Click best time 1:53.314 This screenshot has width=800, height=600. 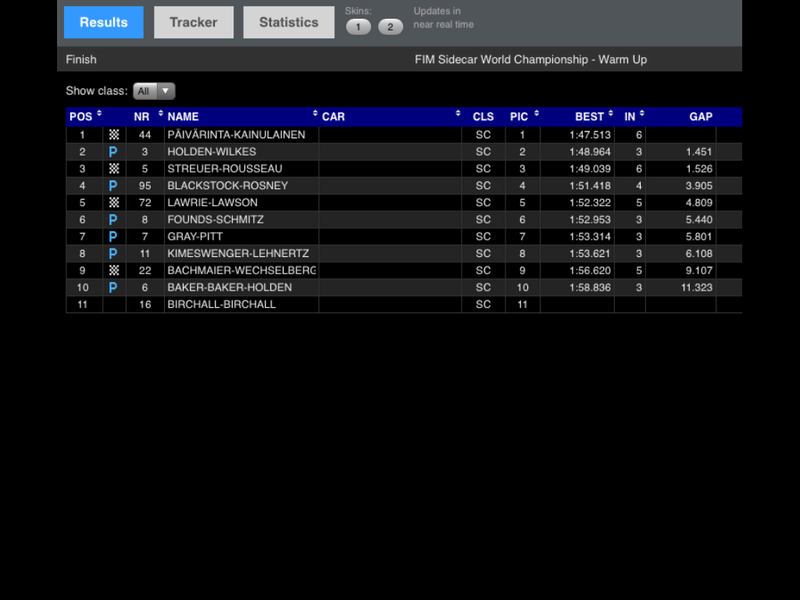point(590,236)
